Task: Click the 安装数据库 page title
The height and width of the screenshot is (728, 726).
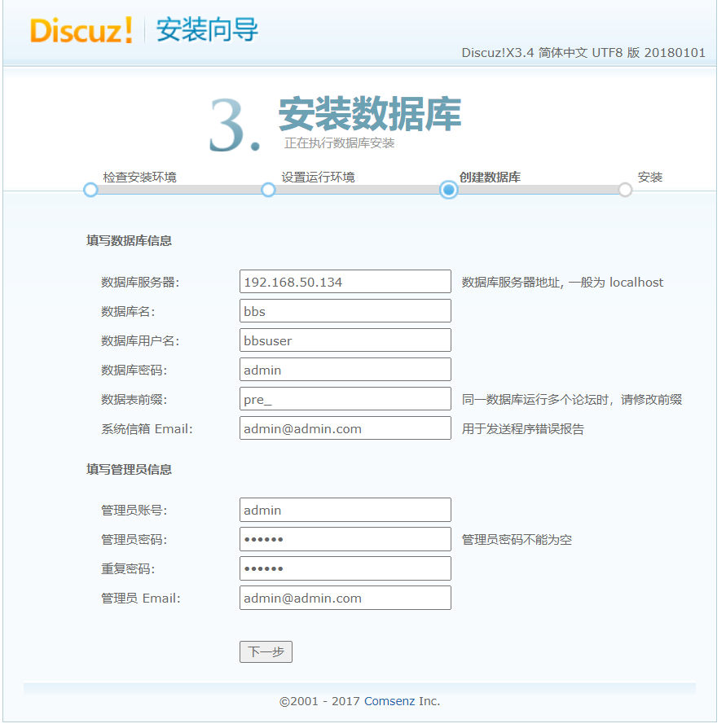Action: pyautogui.click(x=370, y=114)
